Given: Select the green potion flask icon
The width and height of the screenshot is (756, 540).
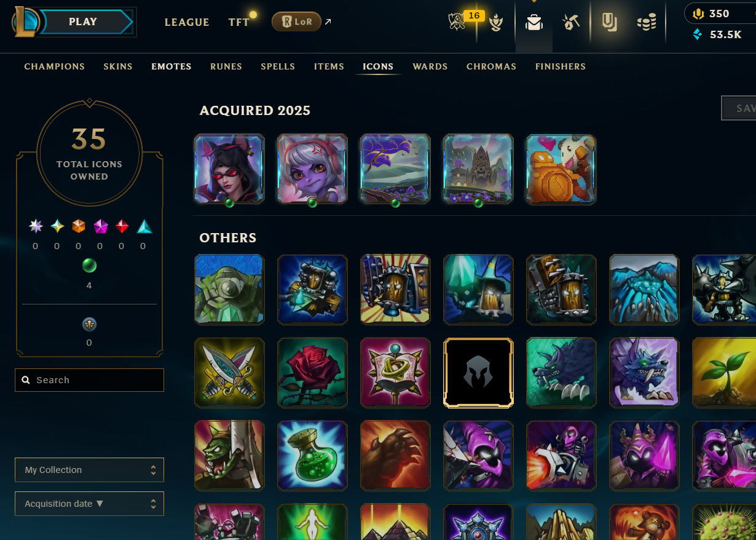Looking at the screenshot, I should coord(312,456).
